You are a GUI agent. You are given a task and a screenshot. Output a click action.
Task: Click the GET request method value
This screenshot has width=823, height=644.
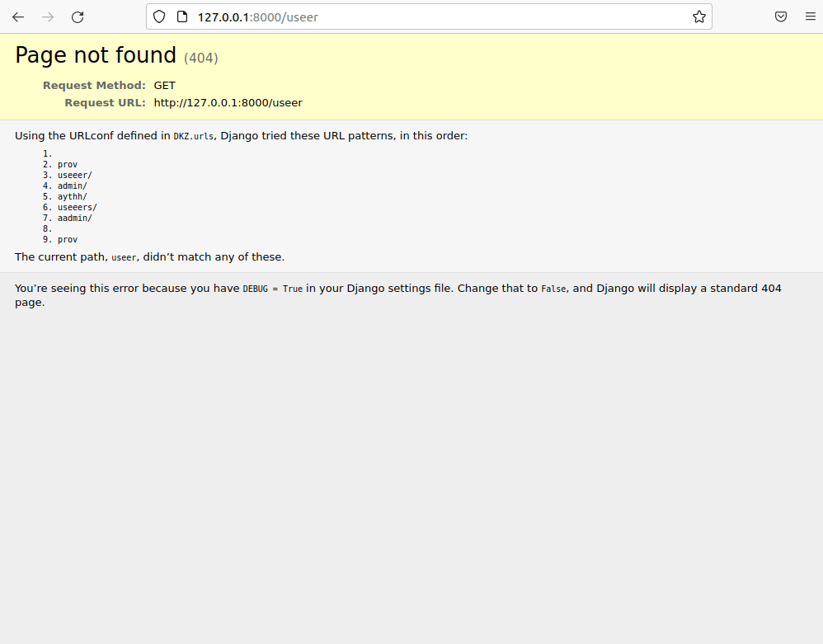164,85
